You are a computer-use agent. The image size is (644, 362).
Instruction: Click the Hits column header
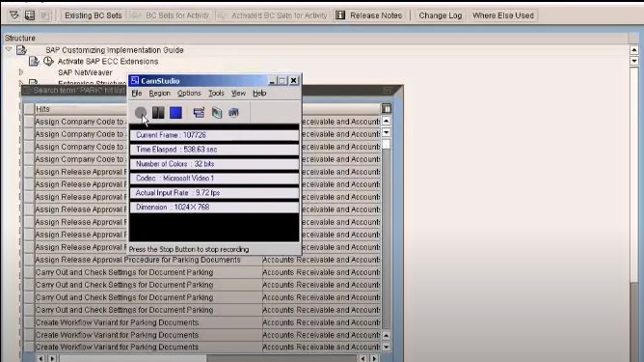click(x=81, y=109)
